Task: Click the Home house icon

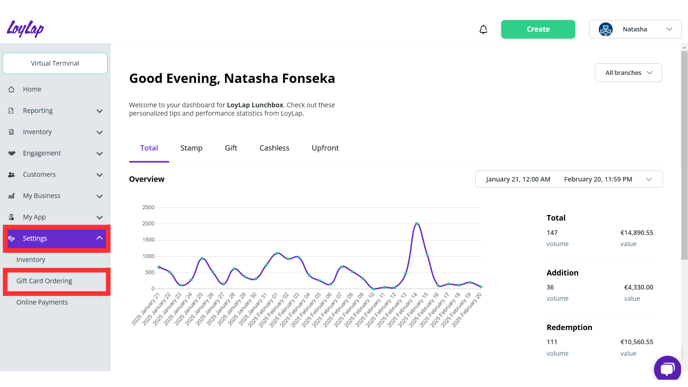Action: [11, 89]
